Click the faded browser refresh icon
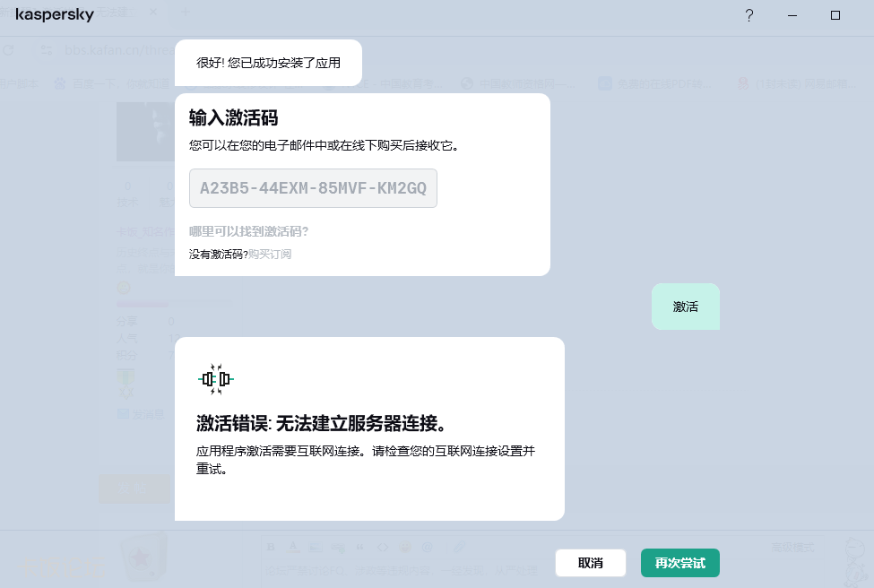This screenshot has height=588, width=874. pyautogui.click(x=8, y=49)
